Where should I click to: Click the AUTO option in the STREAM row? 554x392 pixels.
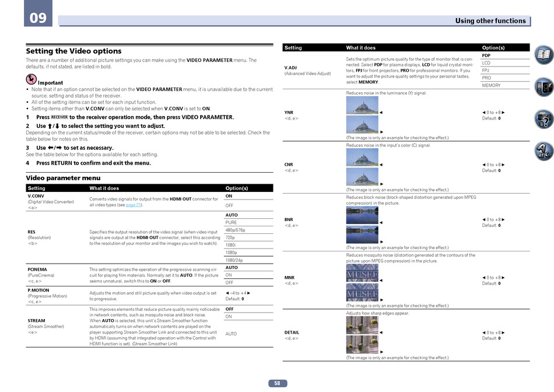[231, 334]
